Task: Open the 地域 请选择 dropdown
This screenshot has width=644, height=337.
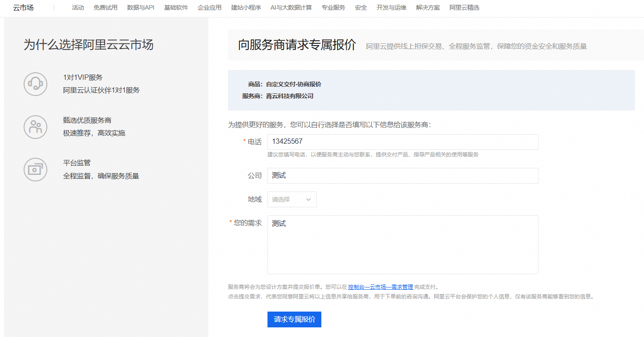Action: pyautogui.click(x=292, y=199)
